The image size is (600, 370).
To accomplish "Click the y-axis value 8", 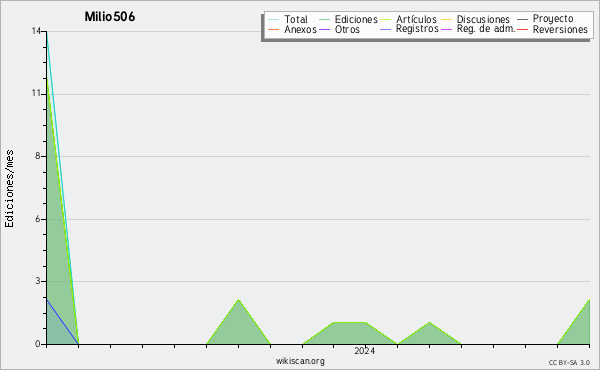I will click(38, 156).
